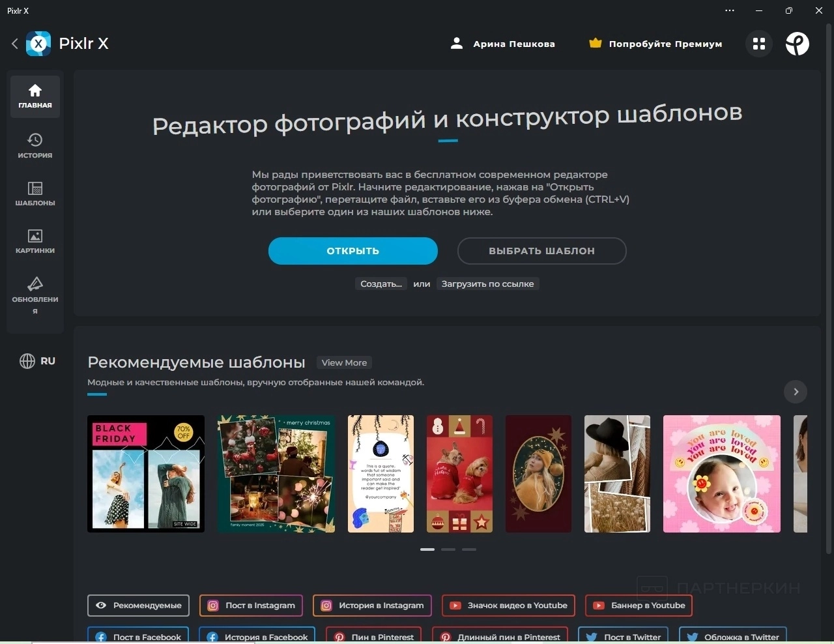This screenshot has width=834, height=644.
Task: Open the Главная home section
Action: tap(35, 96)
